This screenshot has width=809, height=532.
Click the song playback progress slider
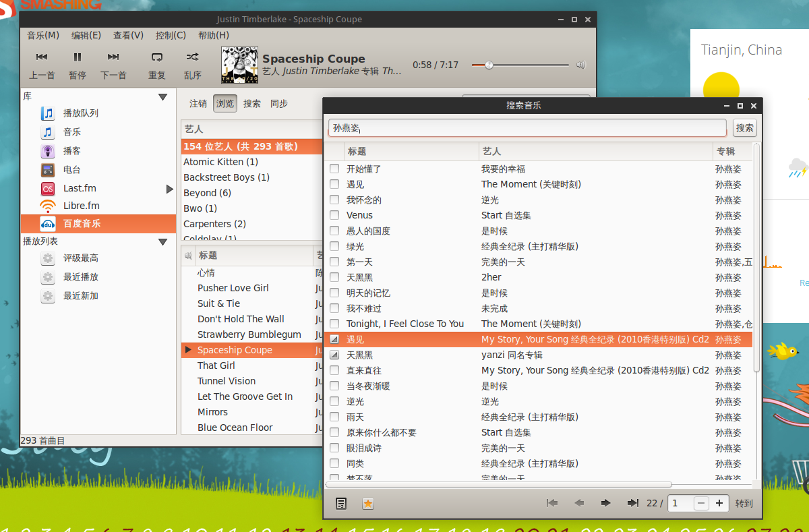(x=520, y=65)
